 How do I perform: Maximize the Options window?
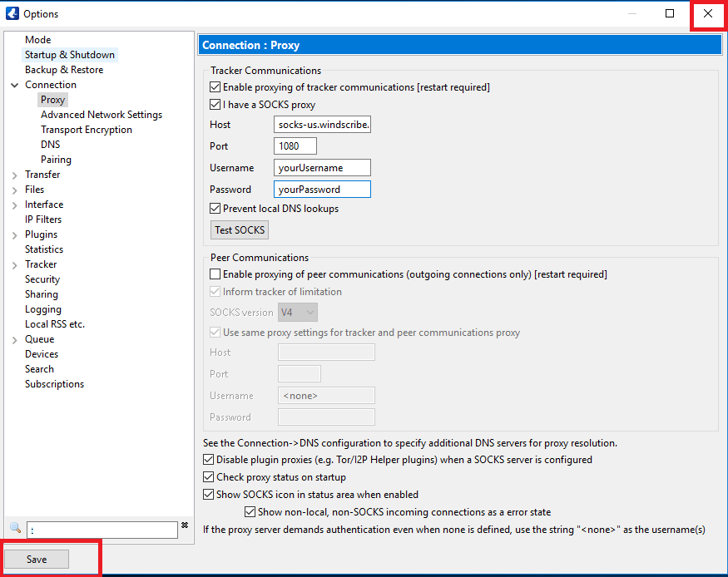coord(670,13)
